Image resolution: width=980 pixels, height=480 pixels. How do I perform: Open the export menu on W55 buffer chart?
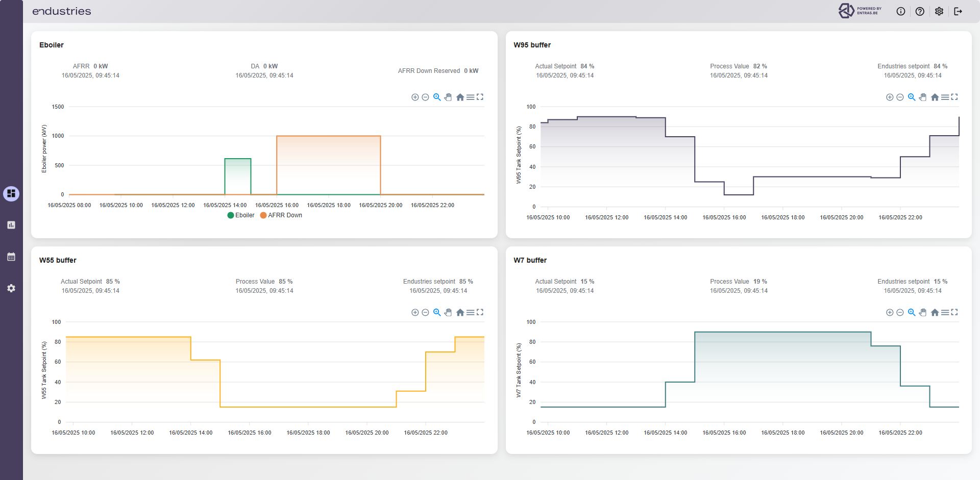pyautogui.click(x=470, y=312)
